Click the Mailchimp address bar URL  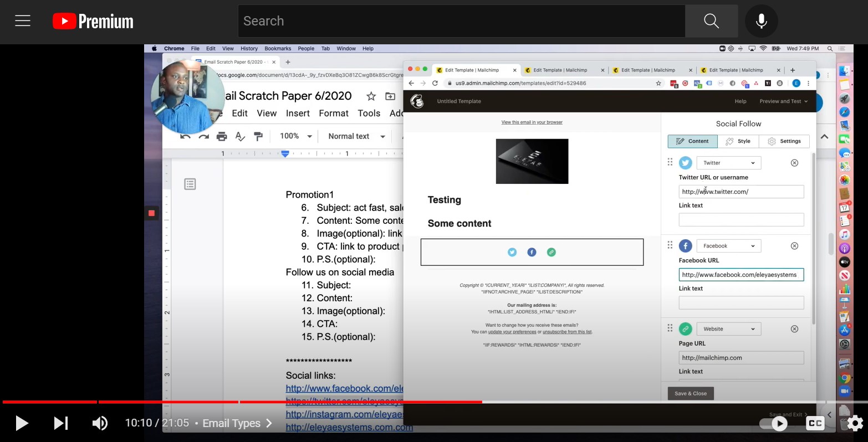(x=520, y=83)
